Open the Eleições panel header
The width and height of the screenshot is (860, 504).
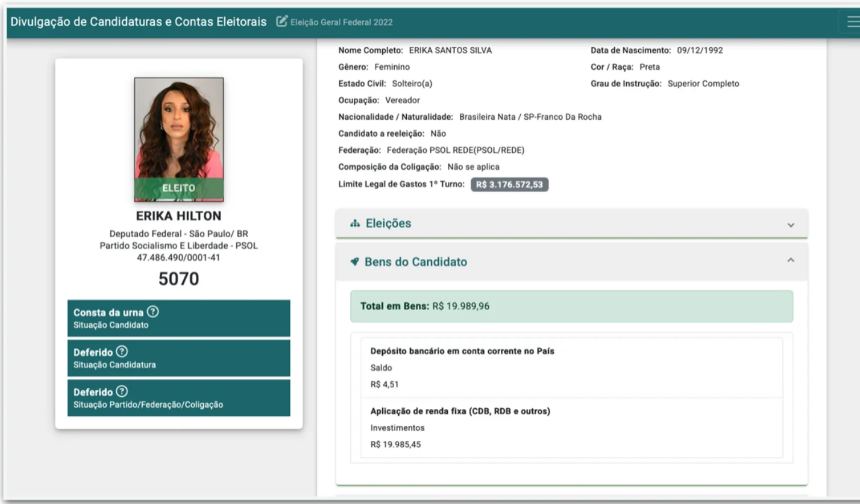coord(571,223)
